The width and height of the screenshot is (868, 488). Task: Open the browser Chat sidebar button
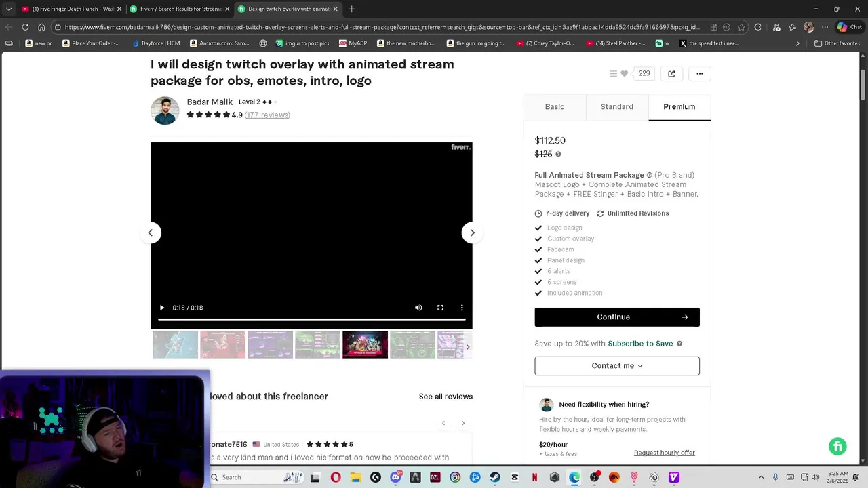(x=849, y=27)
